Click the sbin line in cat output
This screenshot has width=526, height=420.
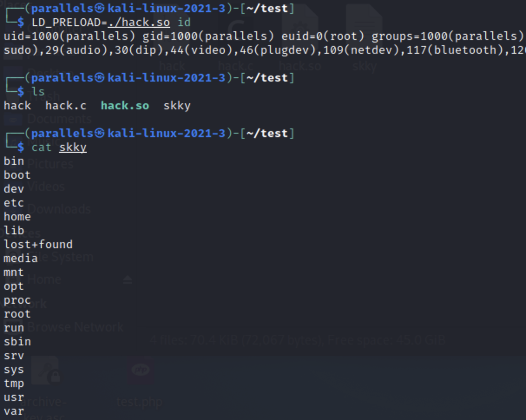(x=17, y=342)
